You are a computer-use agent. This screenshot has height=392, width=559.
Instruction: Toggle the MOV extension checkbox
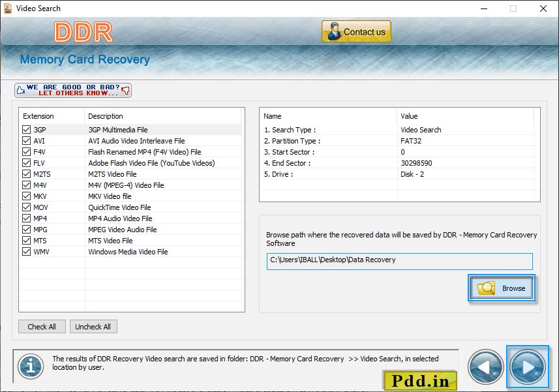[26, 207]
